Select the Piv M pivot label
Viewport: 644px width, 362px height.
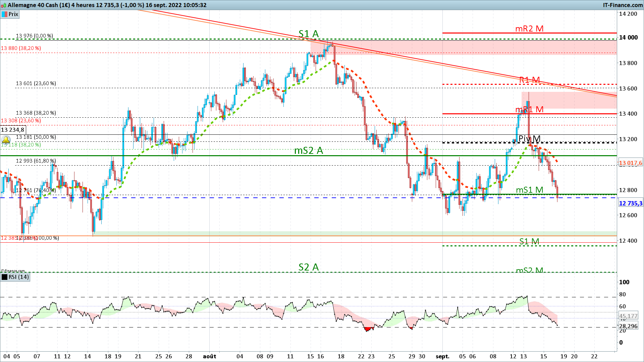pos(529,139)
